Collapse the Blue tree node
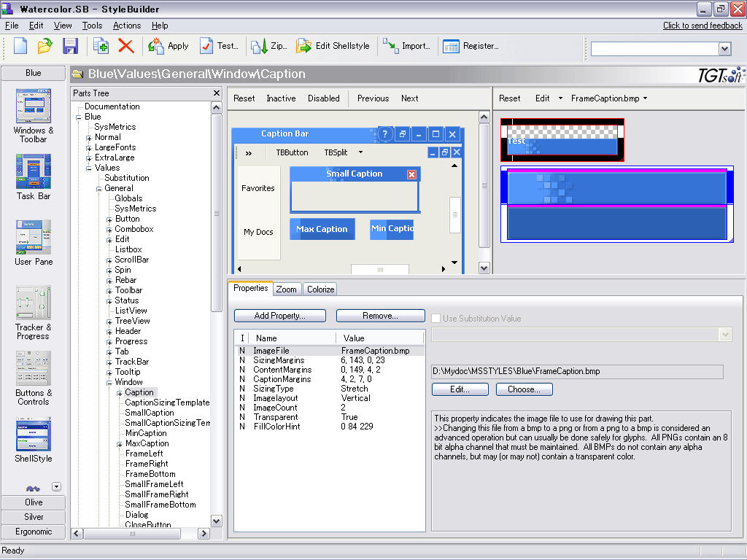Screen dimensions: 747x560 [x=79, y=117]
